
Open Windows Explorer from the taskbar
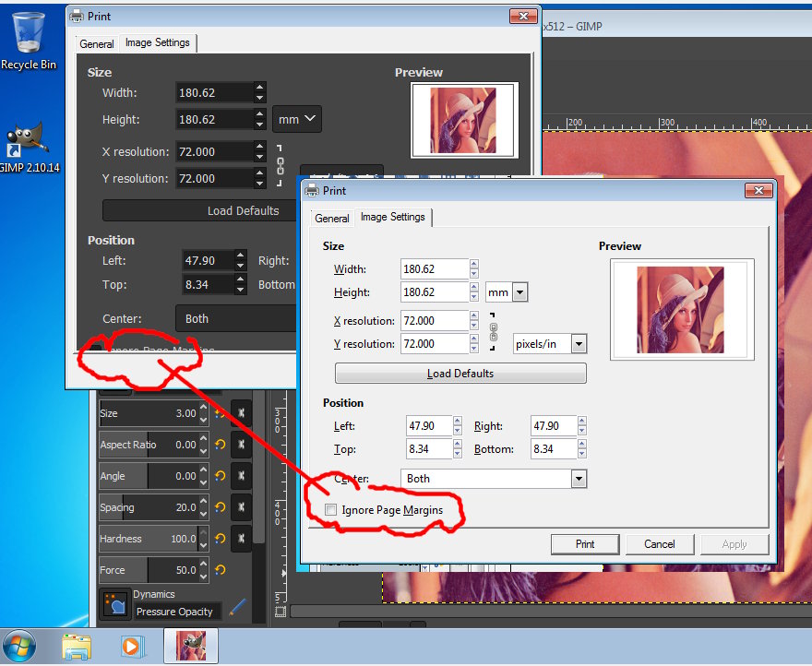78,646
